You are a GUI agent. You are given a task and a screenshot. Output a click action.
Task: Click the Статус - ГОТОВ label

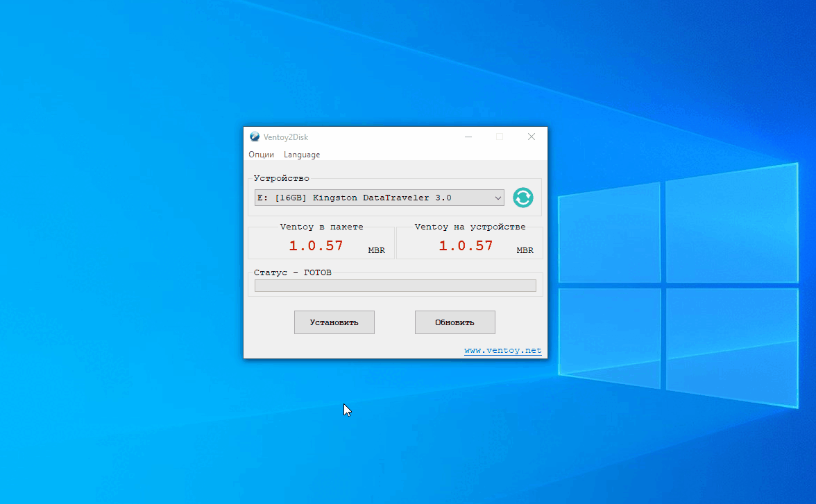[293, 272]
